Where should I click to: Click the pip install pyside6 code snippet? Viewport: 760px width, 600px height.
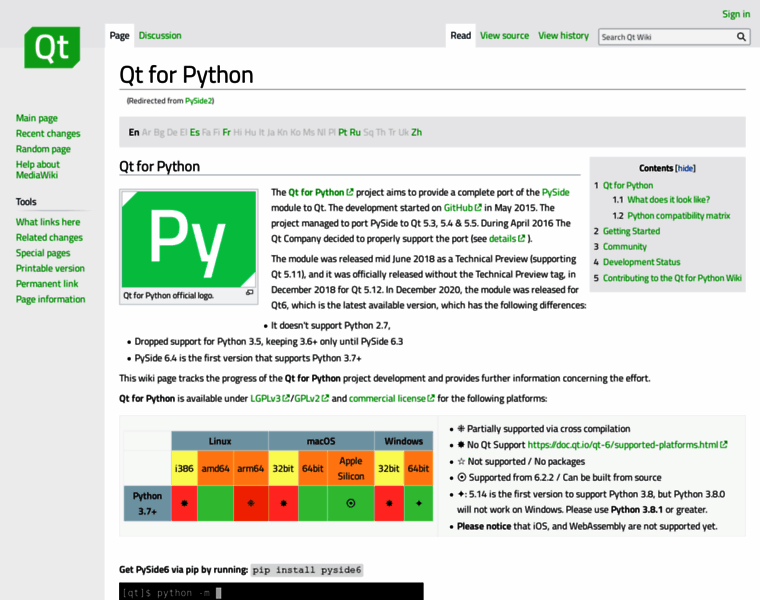(307, 570)
